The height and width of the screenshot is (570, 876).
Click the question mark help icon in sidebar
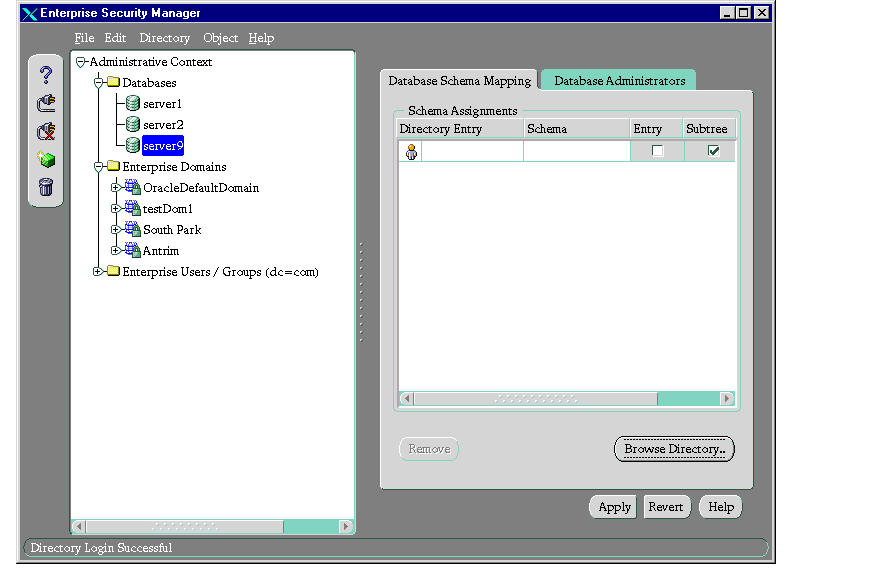coord(46,75)
